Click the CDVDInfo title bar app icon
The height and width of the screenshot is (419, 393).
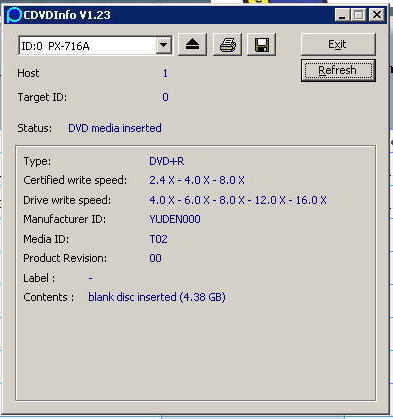tap(14, 15)
